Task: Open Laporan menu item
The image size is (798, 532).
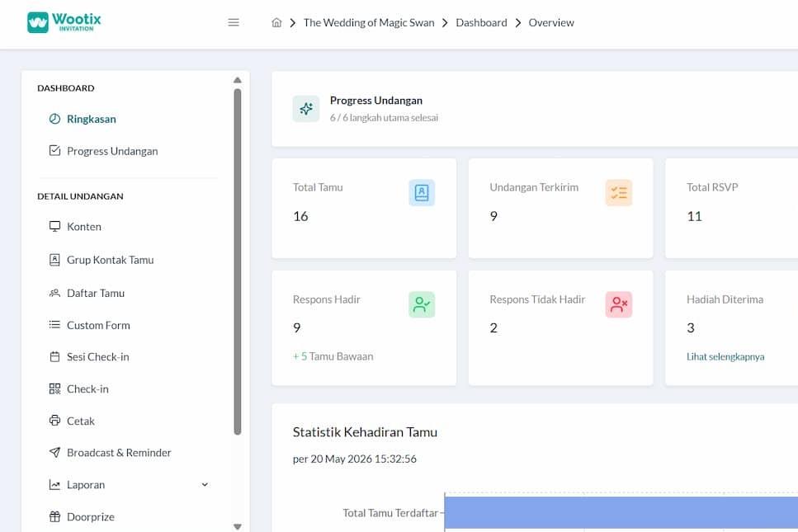Action: (x=86, y=485)
